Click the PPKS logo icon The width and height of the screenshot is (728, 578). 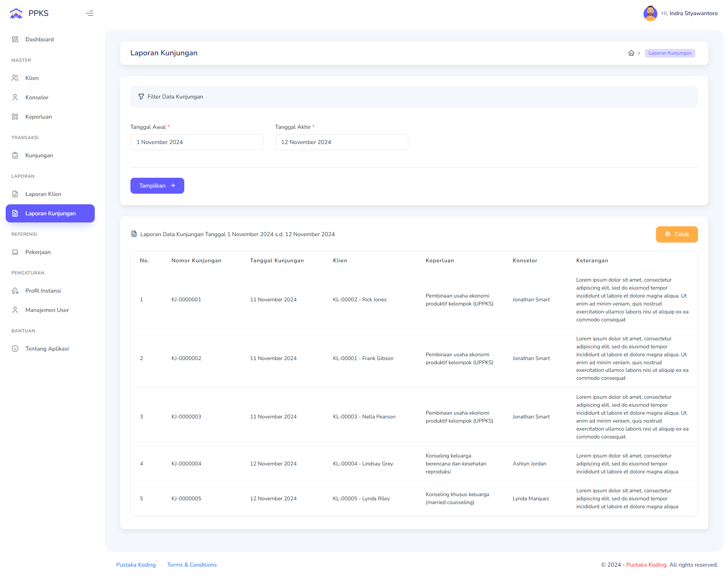pyautogui.click(x=16, y=13)
